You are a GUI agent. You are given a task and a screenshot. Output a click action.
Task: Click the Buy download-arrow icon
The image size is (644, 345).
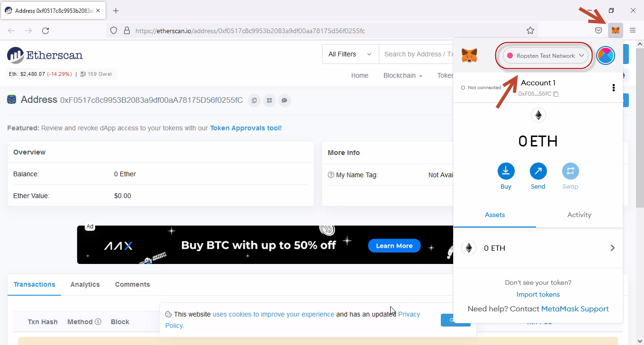(x=506, y=171)
